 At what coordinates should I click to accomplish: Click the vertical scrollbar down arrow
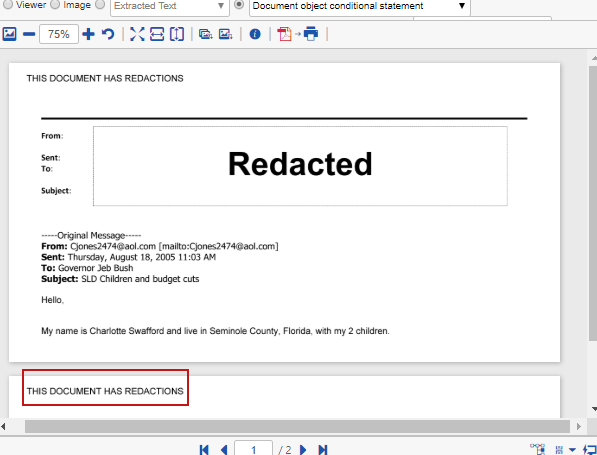pyautogui.click(x=594, y=409)
